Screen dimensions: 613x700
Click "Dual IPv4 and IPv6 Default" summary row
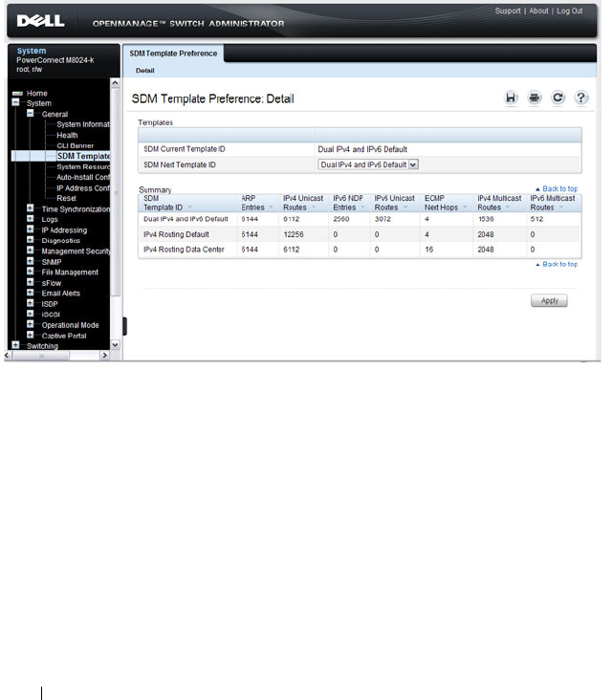[360, 219]
